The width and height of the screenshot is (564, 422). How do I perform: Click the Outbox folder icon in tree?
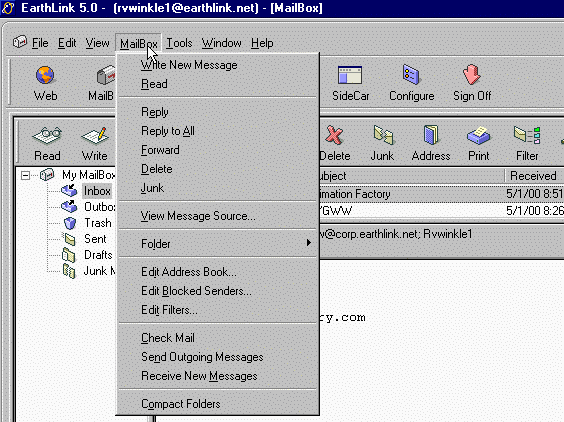pyautogui.click(x=69, y=207)
